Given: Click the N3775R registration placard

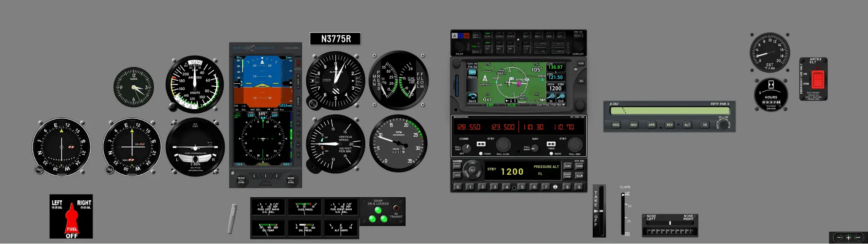Looking at the screenshot, I should tap(335, 39).
